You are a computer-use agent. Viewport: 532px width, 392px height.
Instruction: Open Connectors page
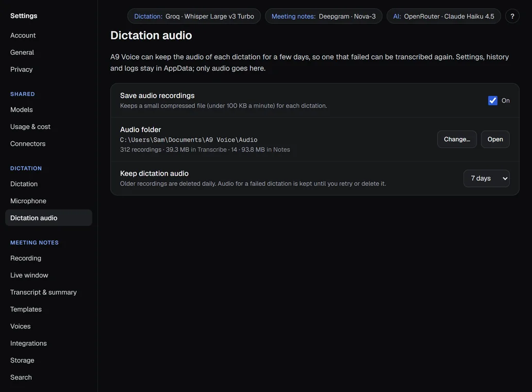pyautogui.click(x=48, y=143)
